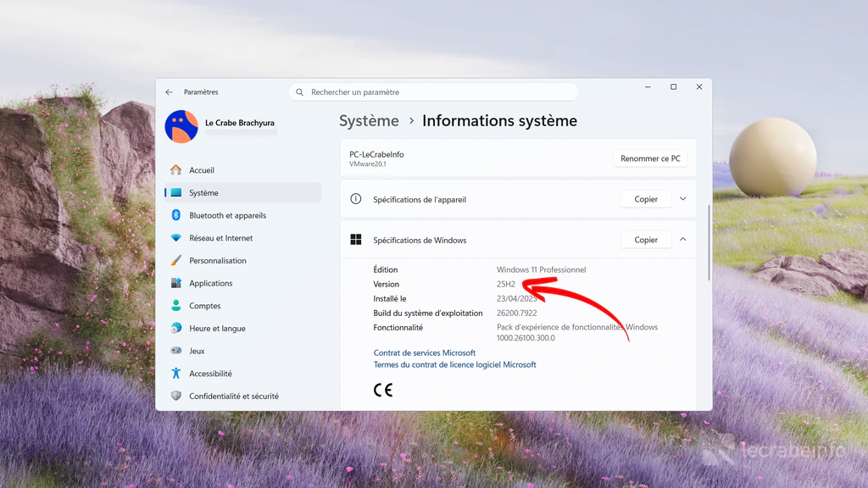This screenshot has width=868, height=488.
Task: Expand the Spécifications de l'appareil section
Action: [682, 198]
